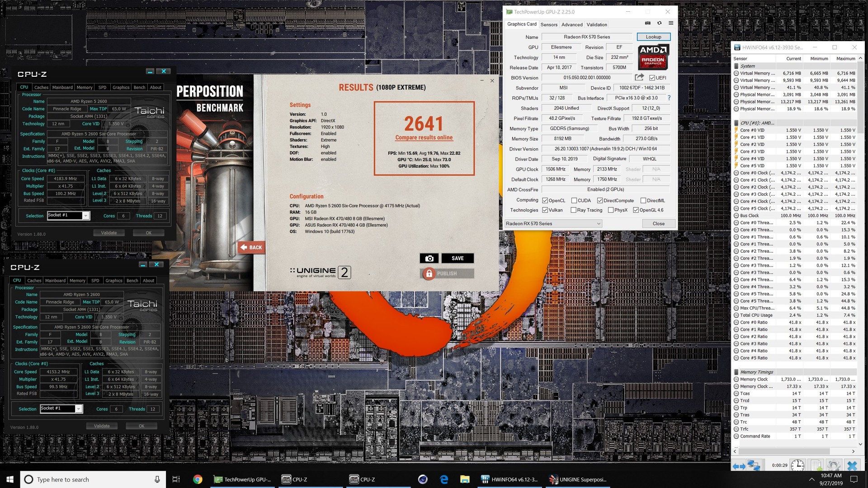The width and height of the screenshot is (868, 488).
Task: Toggle the OpenCL checkbox
Action: point(545,201)
